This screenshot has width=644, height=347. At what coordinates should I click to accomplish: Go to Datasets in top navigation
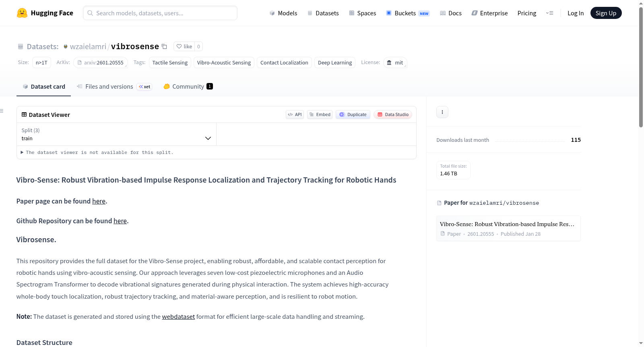coord(323,13)
